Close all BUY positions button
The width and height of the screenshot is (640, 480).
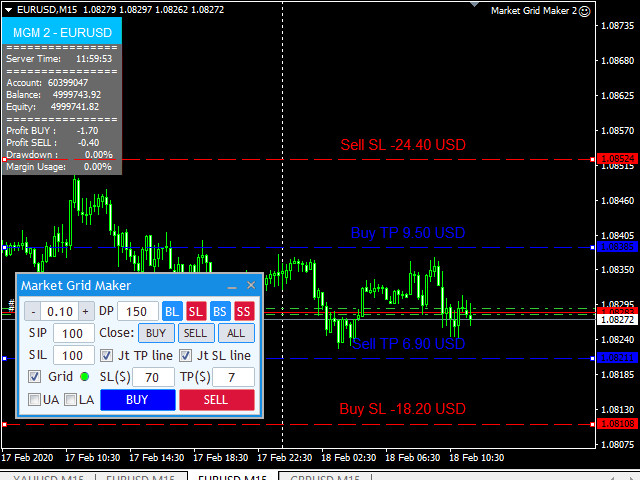(156, 333)
